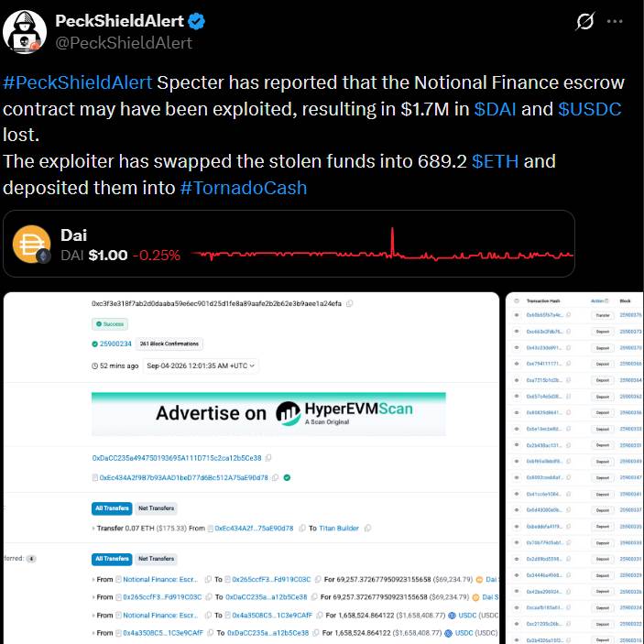Click the Grok slash icon
Image resolution: width=644 pixels, height=644 pixels.
pos(584,21)
